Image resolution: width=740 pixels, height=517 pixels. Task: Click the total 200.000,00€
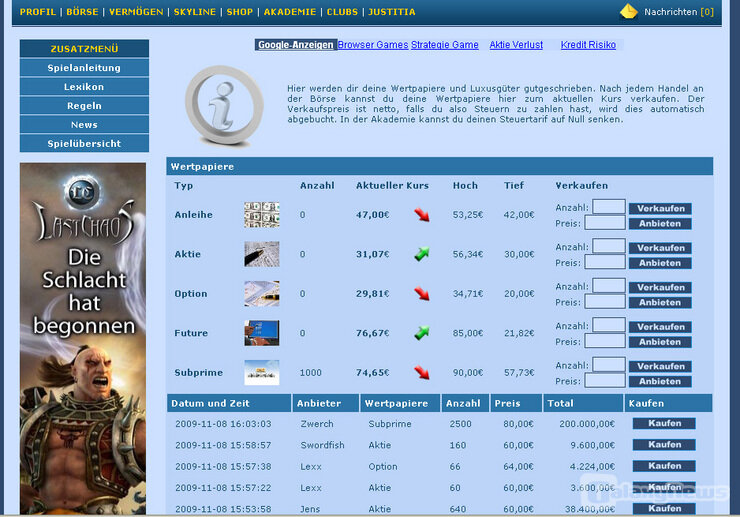click(x=587, y=424)
